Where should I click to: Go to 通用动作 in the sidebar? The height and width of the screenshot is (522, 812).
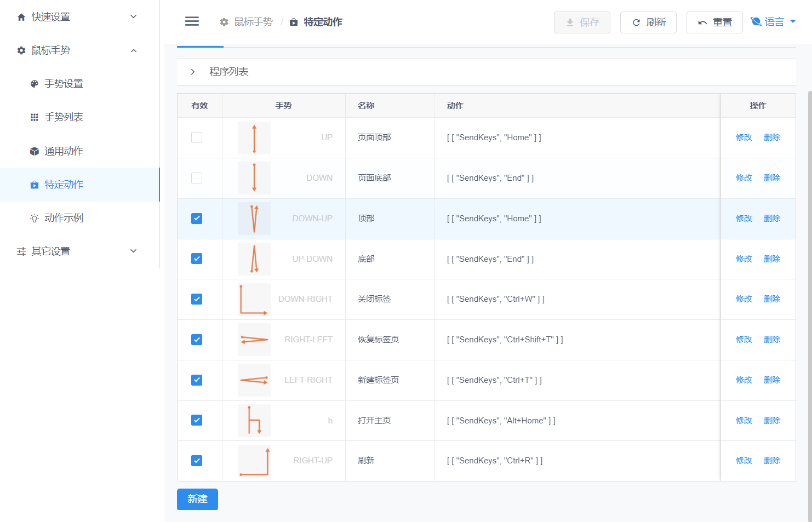(79, 151)
